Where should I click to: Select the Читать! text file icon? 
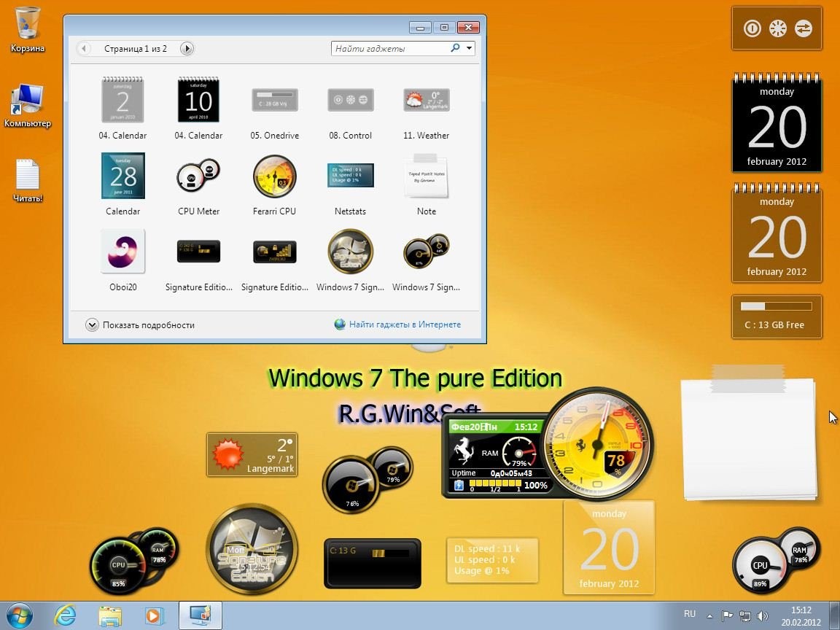click(27, 181)
